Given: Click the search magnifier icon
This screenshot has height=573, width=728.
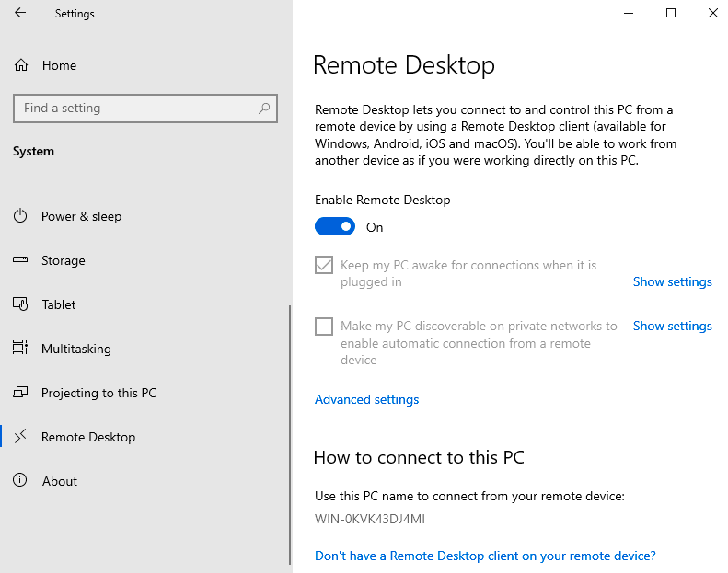Looking at the screenshot, I should tap(264, 109).
